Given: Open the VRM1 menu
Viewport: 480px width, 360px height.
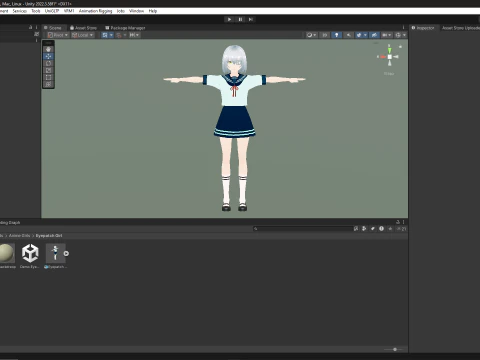Looking at the screenshot, I should tap(69, 11).
